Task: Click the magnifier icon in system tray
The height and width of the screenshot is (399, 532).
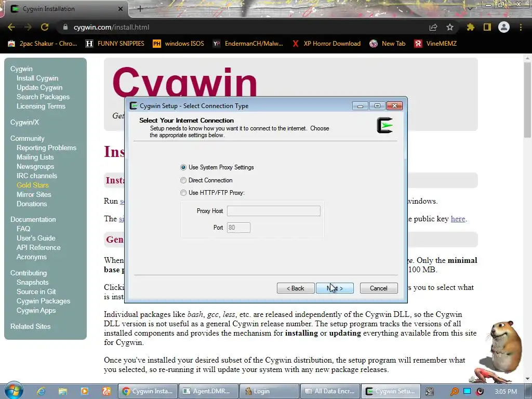Action: point(454,392)
